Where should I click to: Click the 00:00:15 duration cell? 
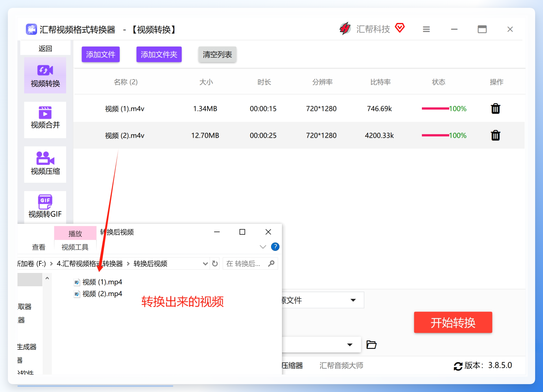click(263, 109)
